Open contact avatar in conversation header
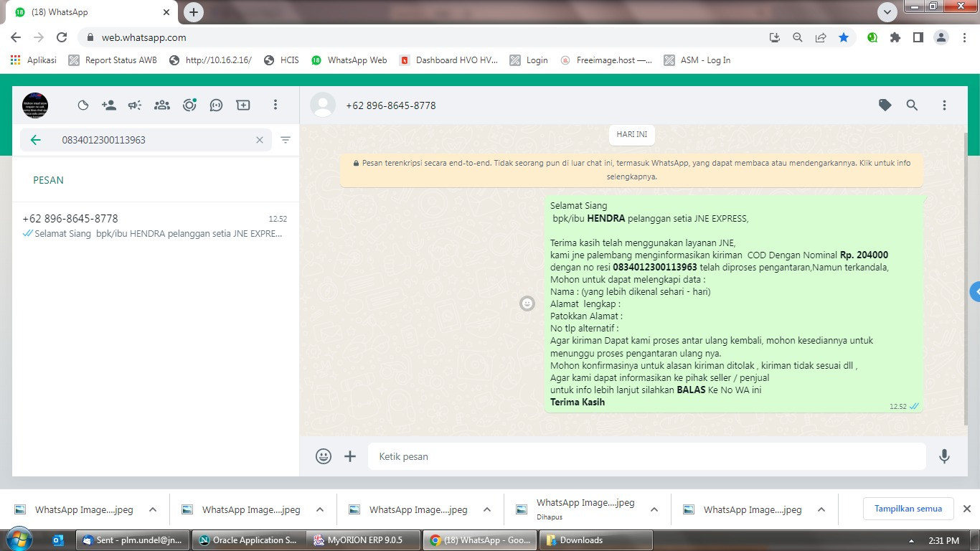The height and width of the screenshot is (551, 980). click(x=323, y=105)
